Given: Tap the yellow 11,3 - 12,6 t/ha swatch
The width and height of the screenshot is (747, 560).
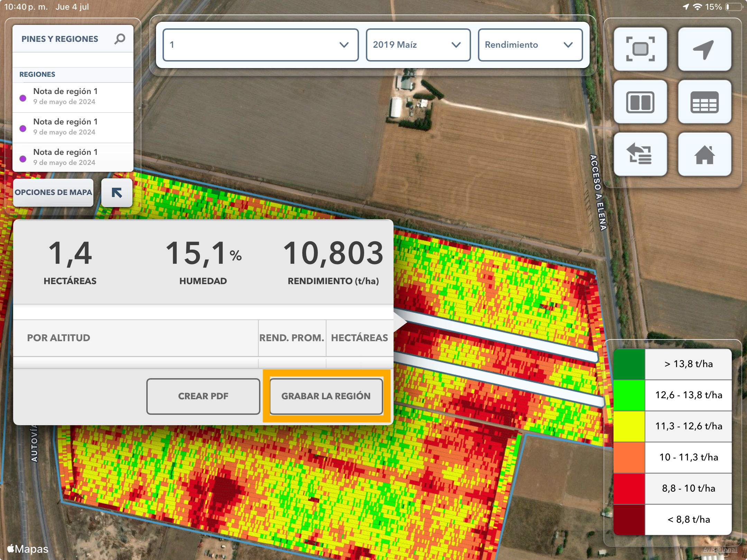Looking at the screenshot, I should 629,427.
